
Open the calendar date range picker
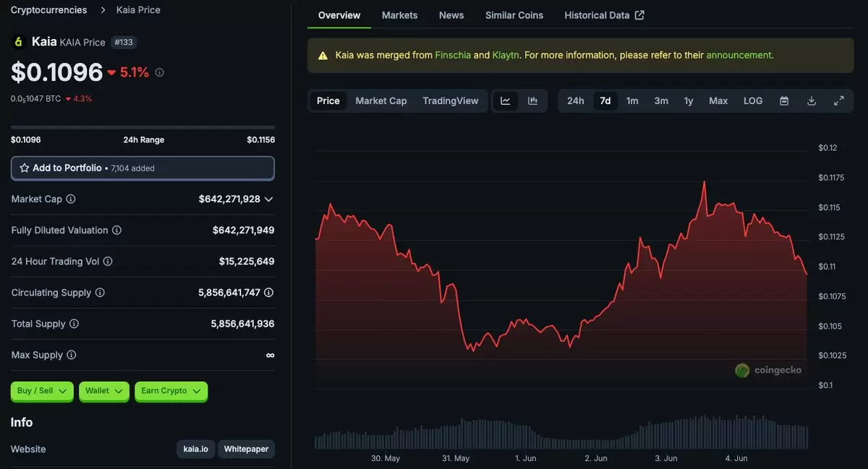point(784,101)
